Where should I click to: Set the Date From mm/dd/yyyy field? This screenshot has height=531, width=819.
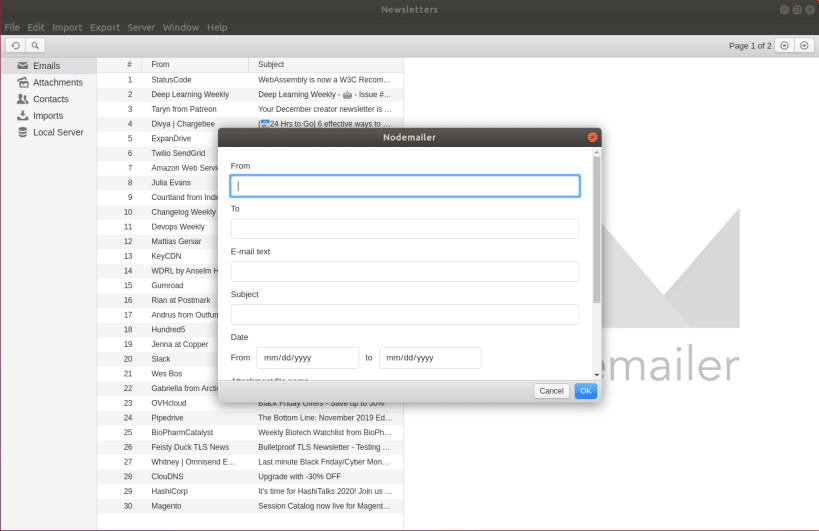[x=308, y=358]
